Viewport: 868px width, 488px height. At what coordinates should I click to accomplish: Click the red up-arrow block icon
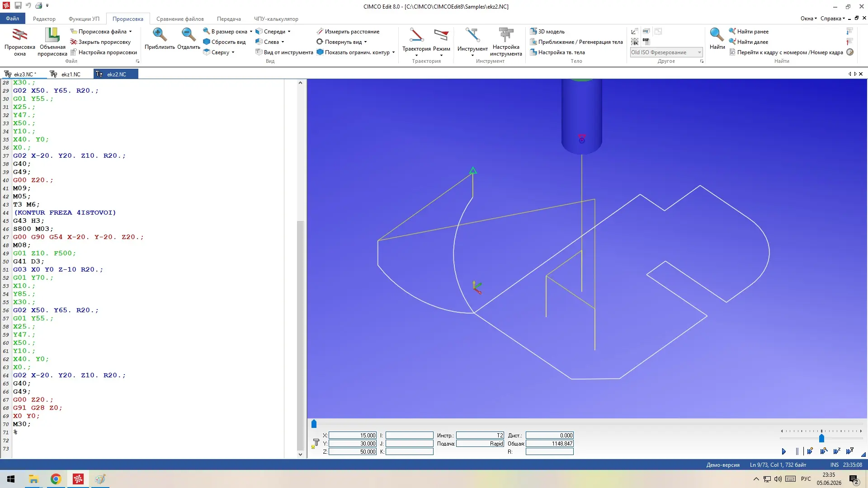click(x=850, y=42)
